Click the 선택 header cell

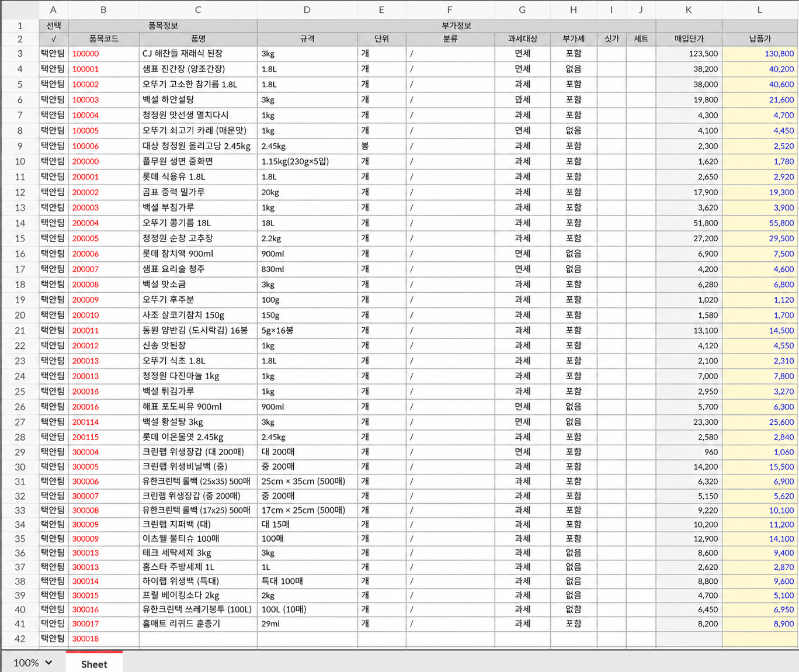[54, 26]
